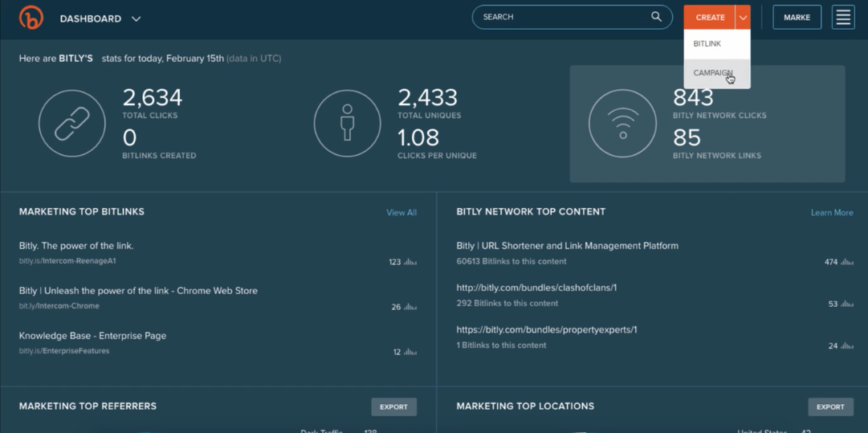Screen dimensions: 868x433
Task: Click the 123 click count
Action: [395, 263]
